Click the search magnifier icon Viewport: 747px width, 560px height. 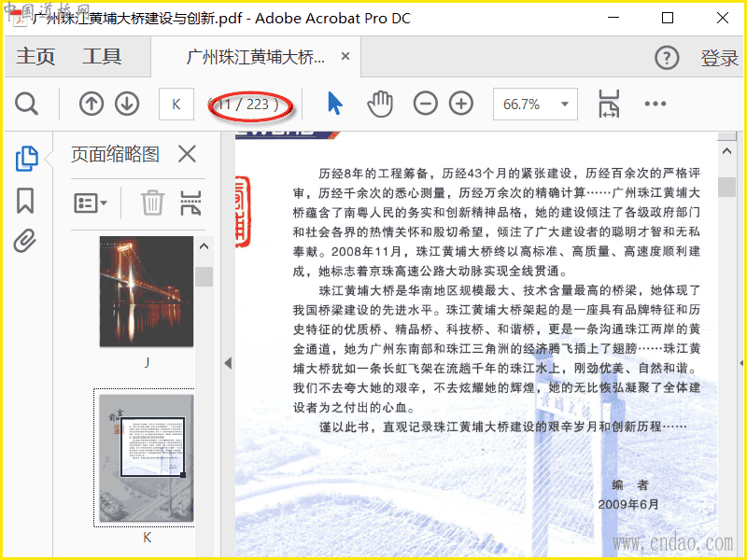pos(26,104)
